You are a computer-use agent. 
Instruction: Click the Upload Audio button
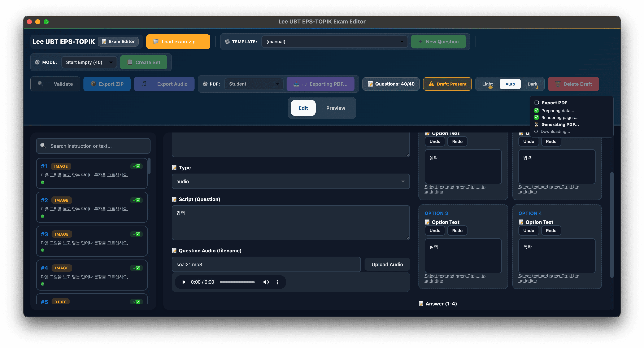pos(387,265)
